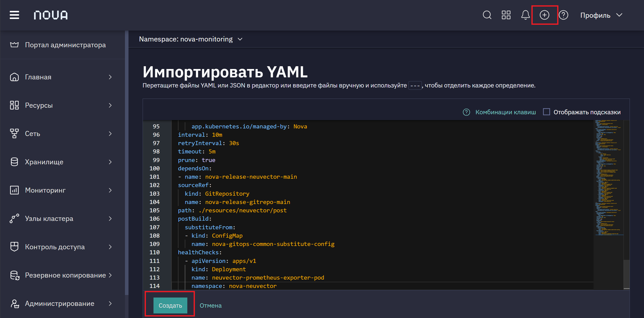Screen dimensions: 644x318
Task: Click the code minimap overview
Action: [x=609, y=178]
